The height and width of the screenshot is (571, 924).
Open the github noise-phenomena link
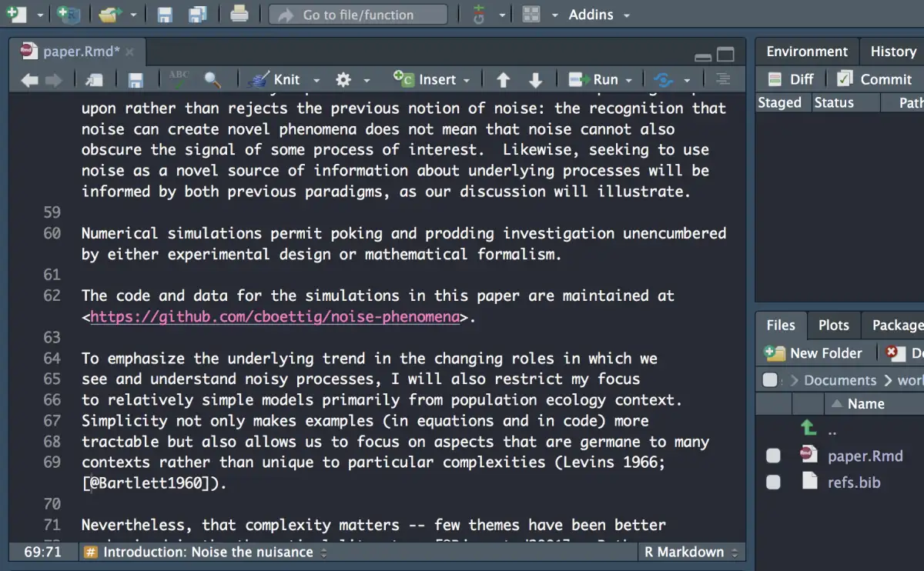pyautogui.click(x=275, y=317)
